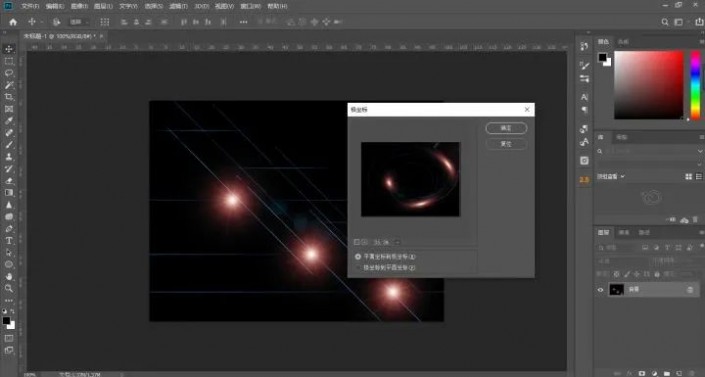Select the Spot Healing Brush tool

(9, 133)
